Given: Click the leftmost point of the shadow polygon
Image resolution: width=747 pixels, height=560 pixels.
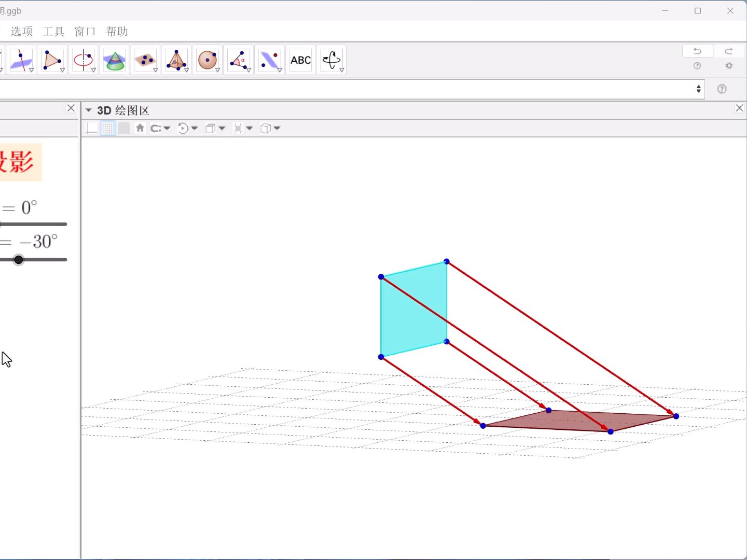Looking at the screenshot, I should (483, 426).
